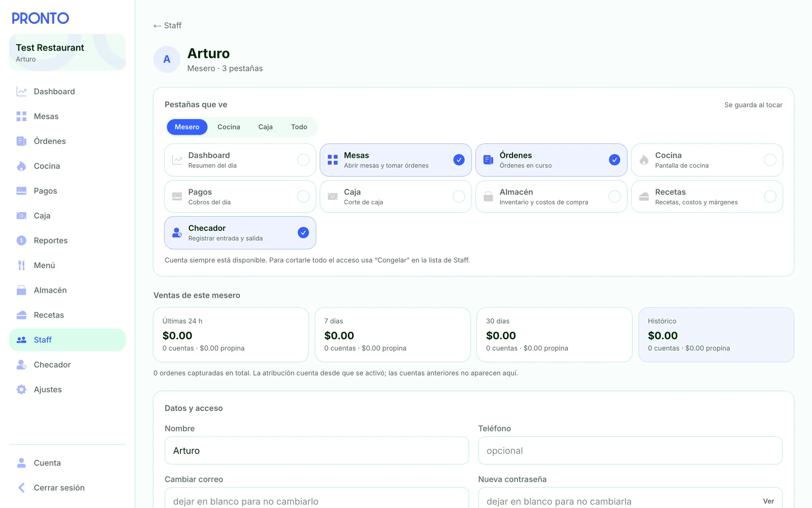Click the Cuenta person icon
The height and width of the screenshot is (508, 812).
pyautogui.click(x=22, y=463)
